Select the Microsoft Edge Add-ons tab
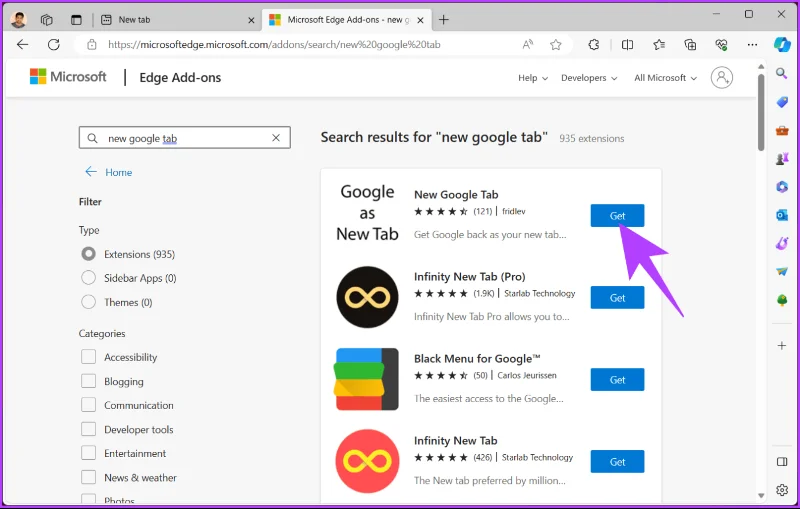 tap(345, 20)
